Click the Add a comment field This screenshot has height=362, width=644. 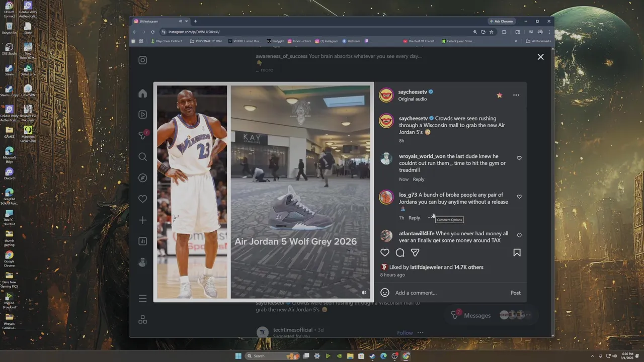point(449,293)
